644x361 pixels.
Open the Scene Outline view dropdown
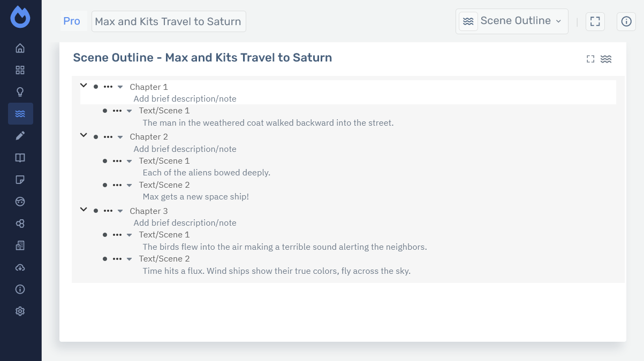[512, 21]
